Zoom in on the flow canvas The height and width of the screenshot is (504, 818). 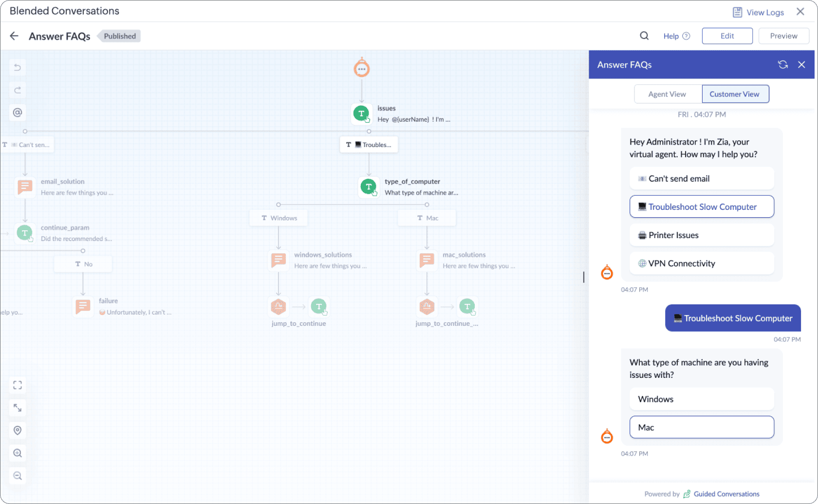[18, 453]
